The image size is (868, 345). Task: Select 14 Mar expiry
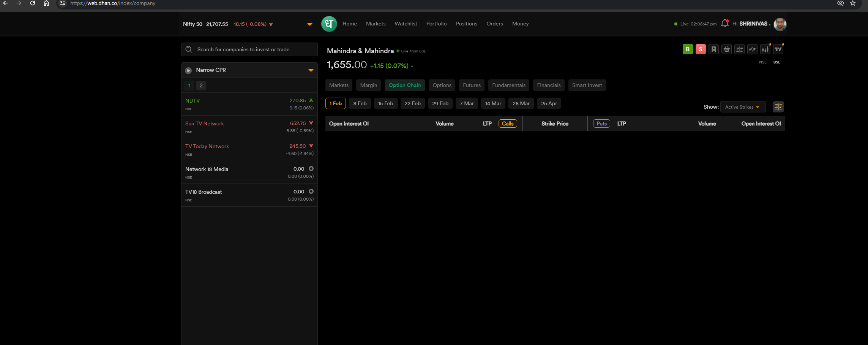(493, 103)
